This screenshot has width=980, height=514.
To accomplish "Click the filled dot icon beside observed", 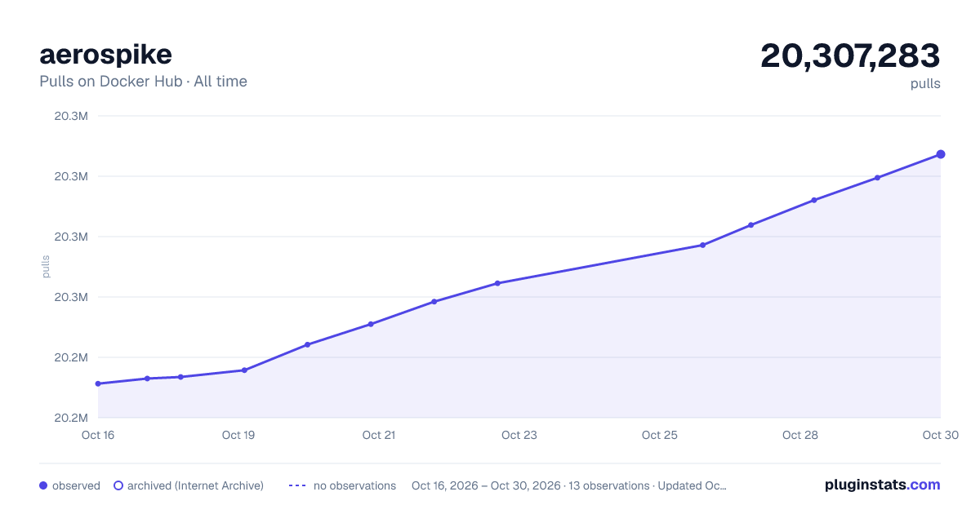I will pos(43,485).
